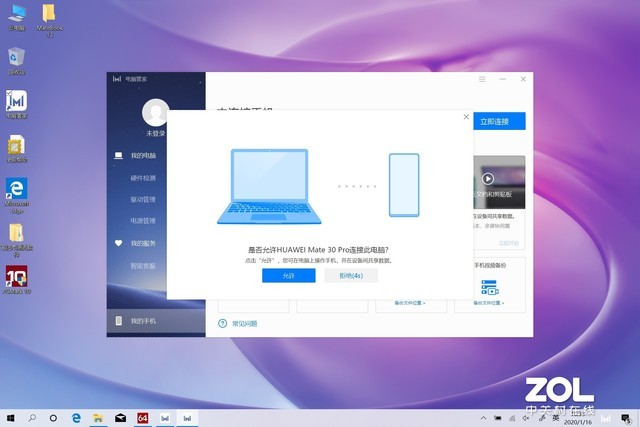This screenshot has height=427, width=640.
Task: Expand the system tray hidden icons arrow
Action: coord(484,418)
